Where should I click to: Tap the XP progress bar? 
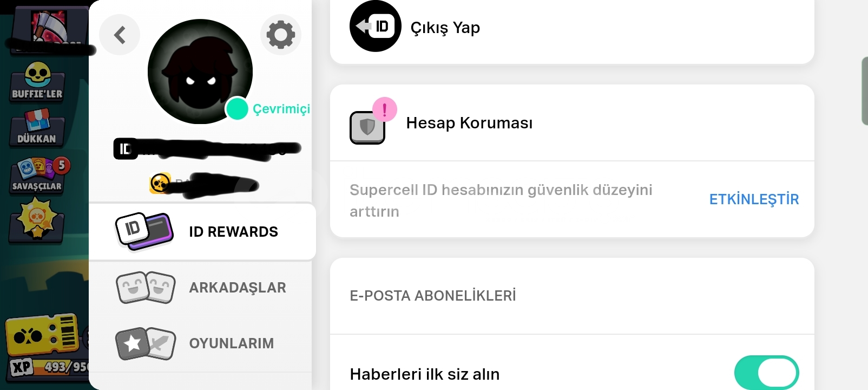pos(50,367)
